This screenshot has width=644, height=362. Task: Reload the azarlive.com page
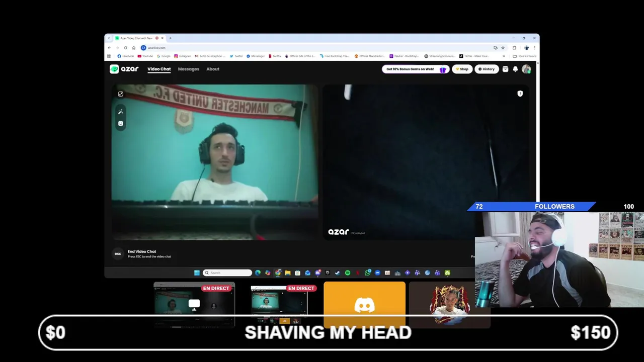coord(125,48)
